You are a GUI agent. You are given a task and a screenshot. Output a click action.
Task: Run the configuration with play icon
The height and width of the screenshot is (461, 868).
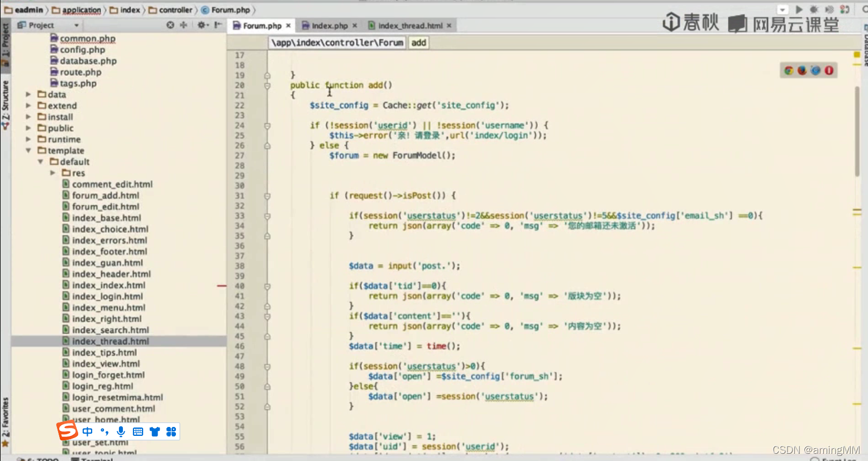click(x=799, y=9)
